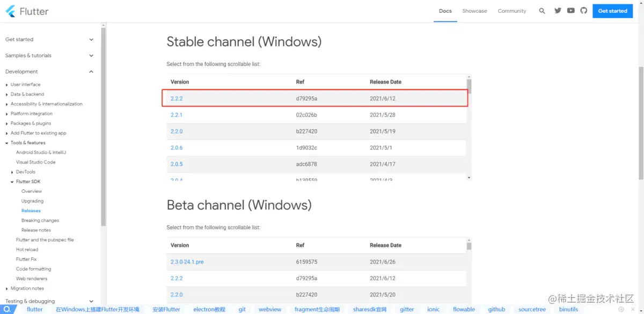This screenshot has height=314, width=644.
Task: Open the Upgrading page
Action: (x=32, y=201)
